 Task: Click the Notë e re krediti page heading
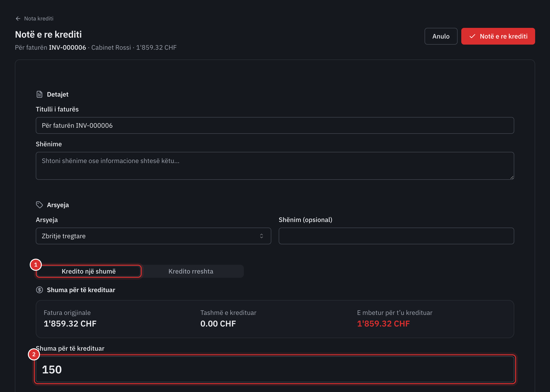48,35
